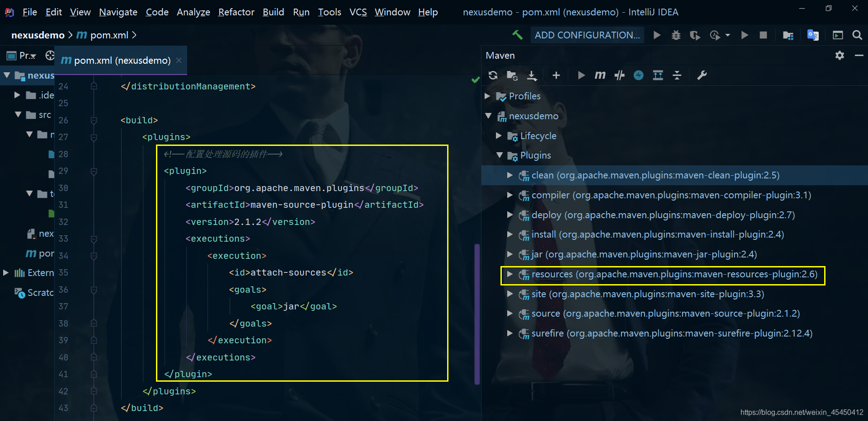
Task: Expand deploy plugin node
Action: [x=510, y=215]
